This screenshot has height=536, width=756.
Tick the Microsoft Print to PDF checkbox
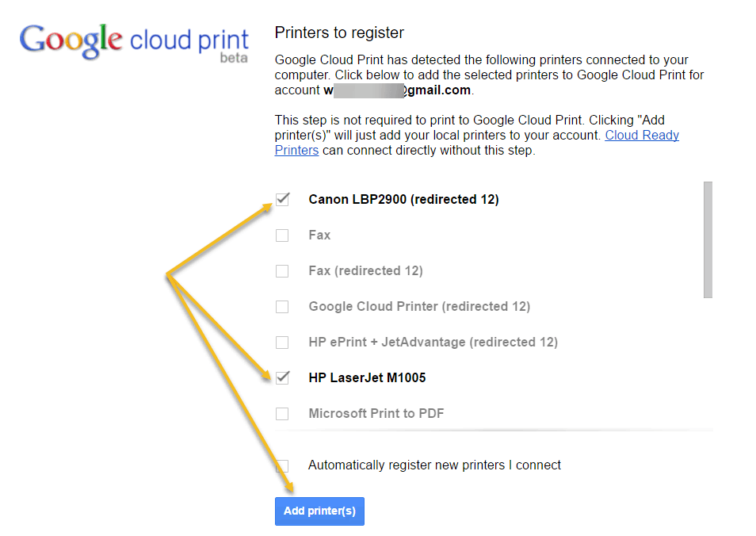[x=282, y=414]
